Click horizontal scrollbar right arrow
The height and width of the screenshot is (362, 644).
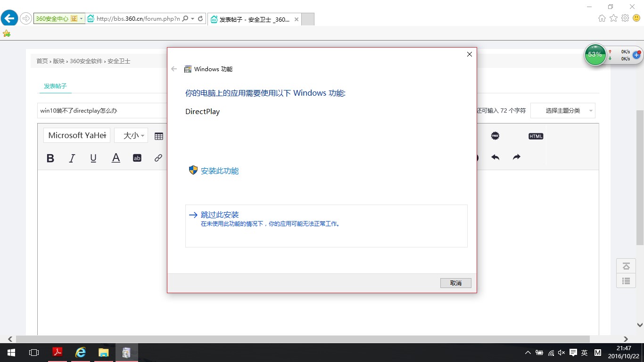[x=626, y=339]
